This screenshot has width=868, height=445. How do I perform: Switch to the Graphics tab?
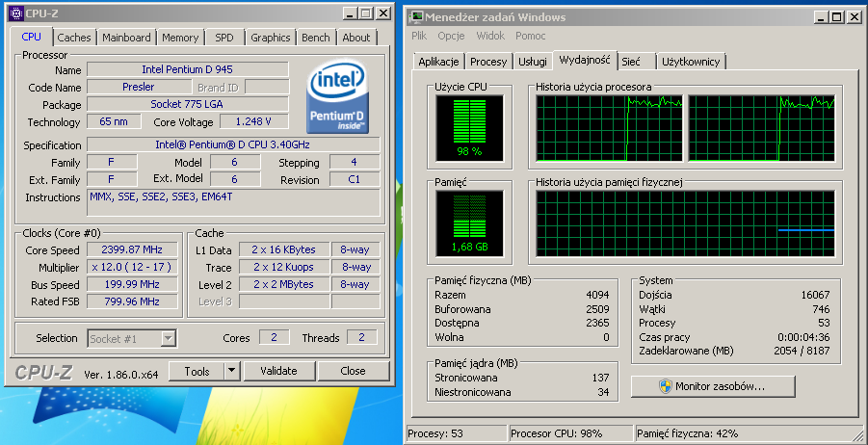pos(270,38)
